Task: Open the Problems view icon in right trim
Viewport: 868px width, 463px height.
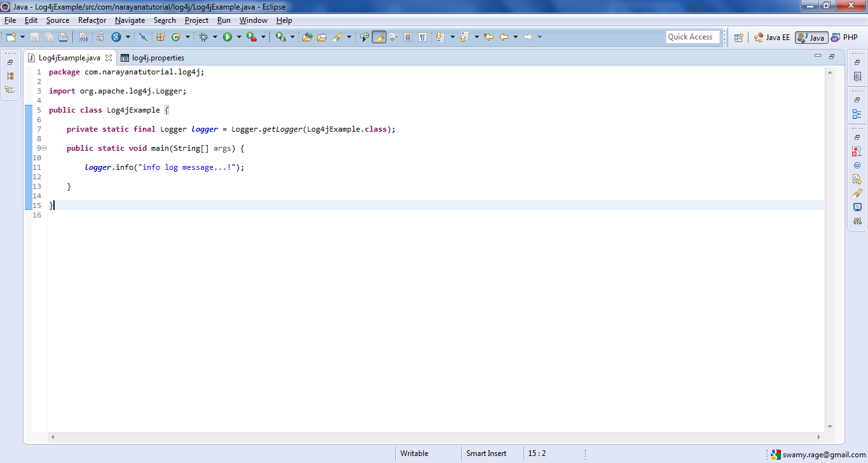Action: [857, 152]
